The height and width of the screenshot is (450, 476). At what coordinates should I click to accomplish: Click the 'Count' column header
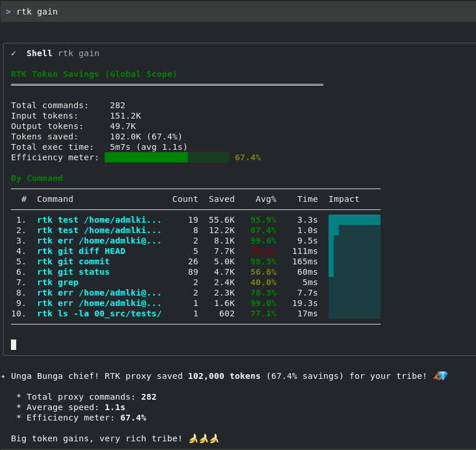(185, 199)
